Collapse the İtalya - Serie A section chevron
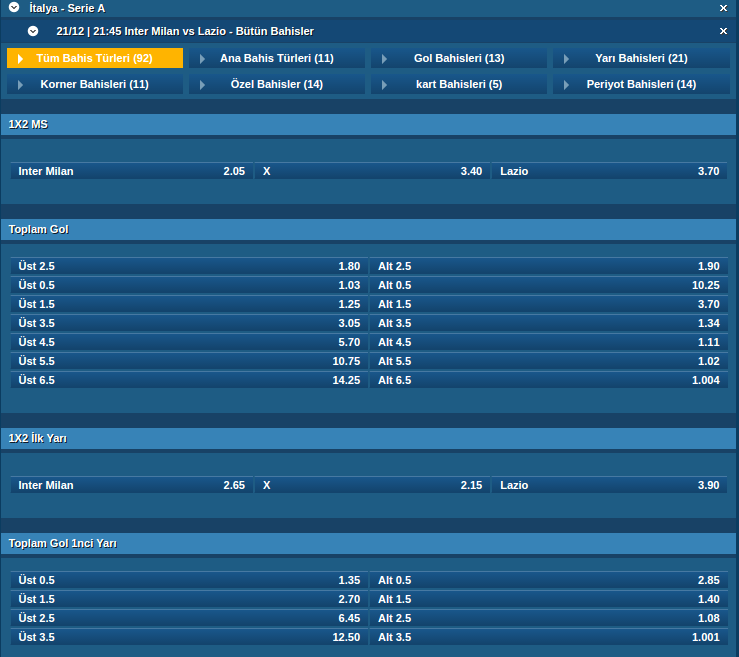The width and height of the screenshot is (739, 657). (x=14, y=8)
